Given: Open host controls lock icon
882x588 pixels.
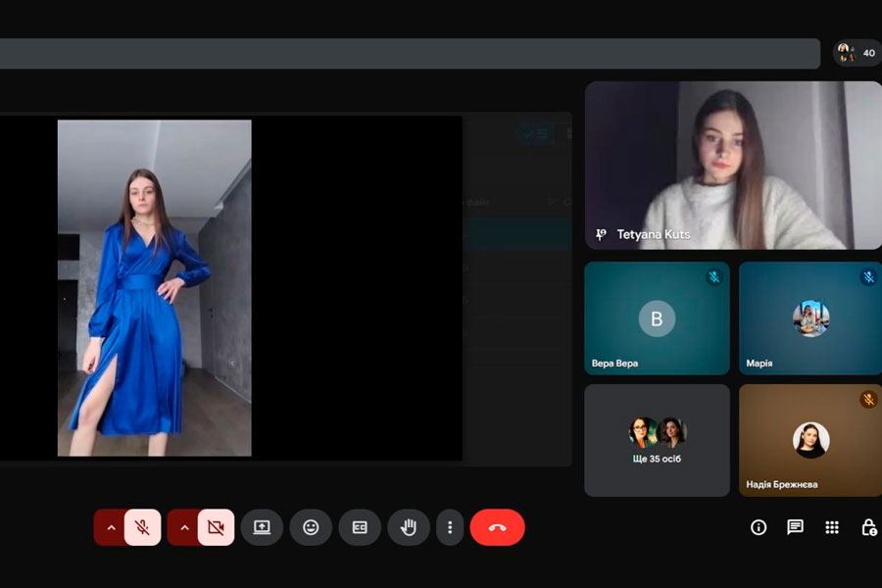Looking at the screenshot, I should [x=868, y=527].
